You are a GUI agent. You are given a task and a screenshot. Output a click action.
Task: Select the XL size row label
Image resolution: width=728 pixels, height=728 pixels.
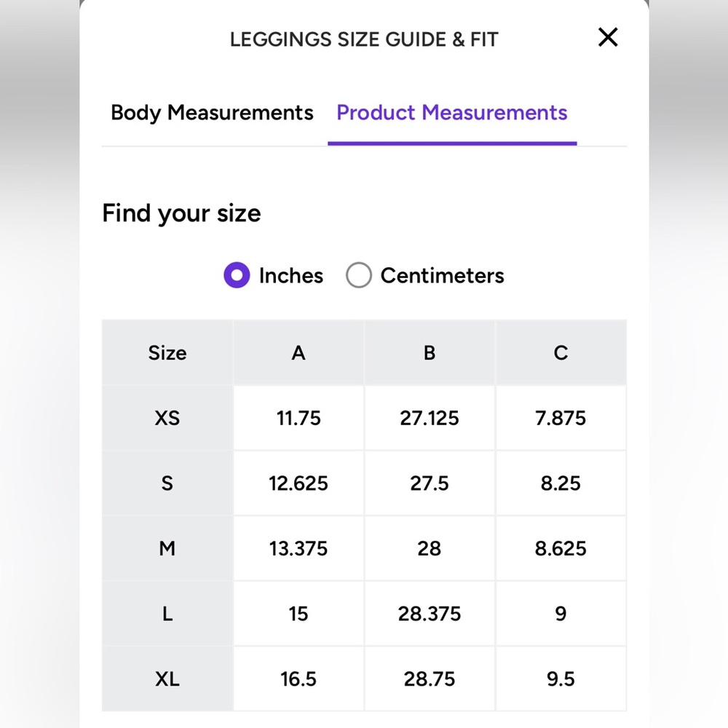[167, 678]
